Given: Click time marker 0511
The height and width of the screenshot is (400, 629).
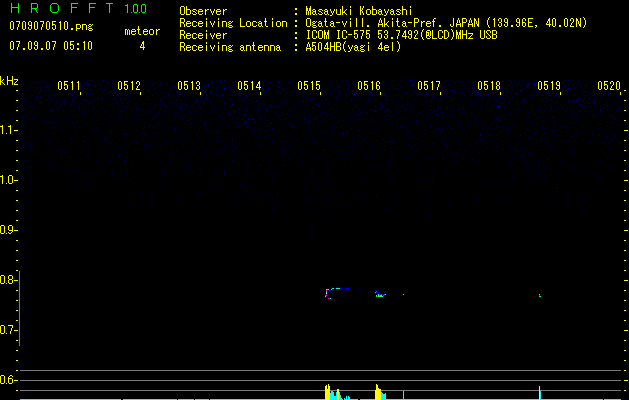Looking at the screenshot, I should (69, 86).
